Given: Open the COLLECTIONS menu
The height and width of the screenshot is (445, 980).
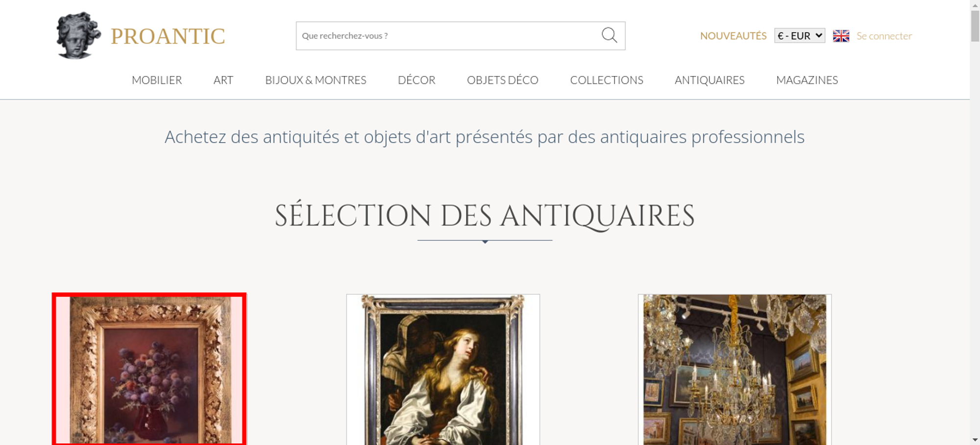Looking at the screenshot, I should (x=607, y=80).
